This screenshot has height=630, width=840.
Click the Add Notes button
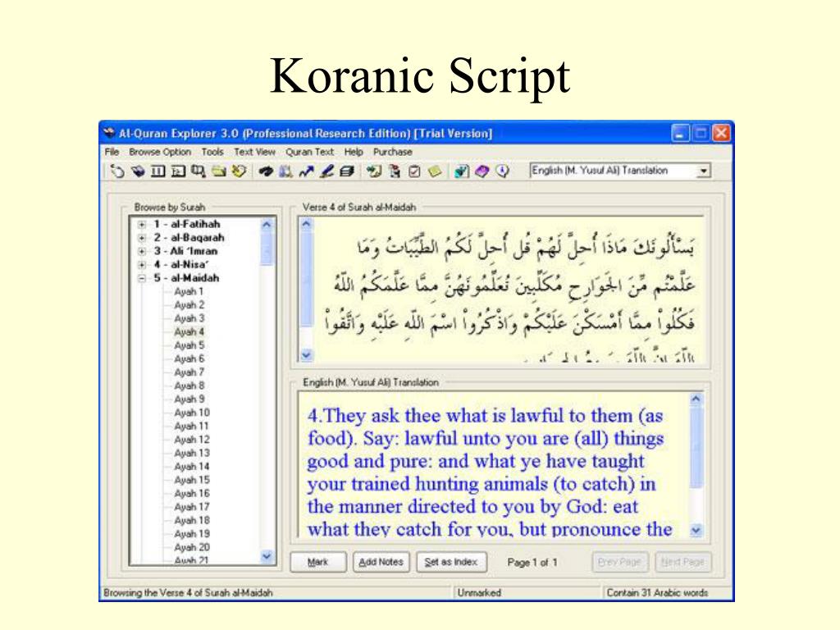point(381,562)
